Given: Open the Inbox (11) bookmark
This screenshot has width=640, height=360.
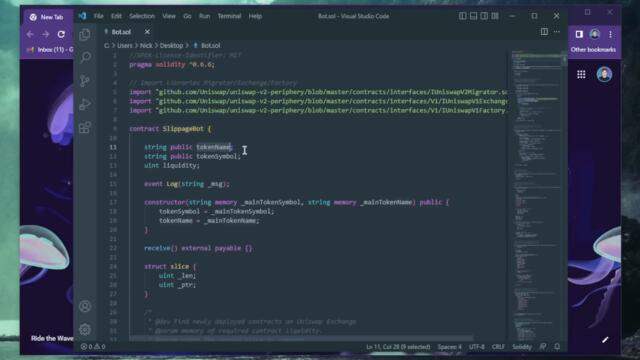Looking at the screenshot, I should (50, 50).
